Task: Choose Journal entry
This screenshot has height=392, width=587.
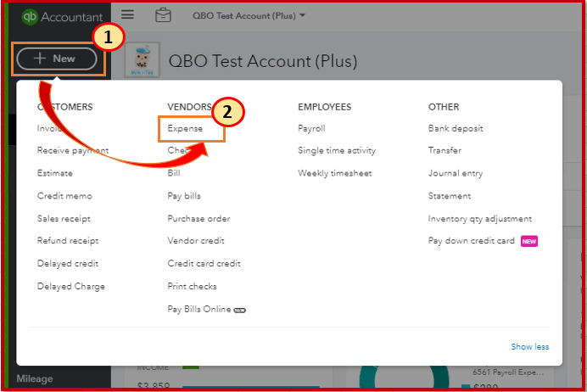Action: [456, 173]
